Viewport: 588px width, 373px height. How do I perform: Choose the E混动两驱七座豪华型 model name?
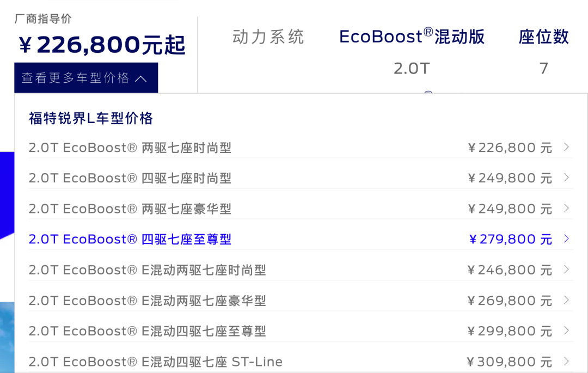tap(147, 301)
